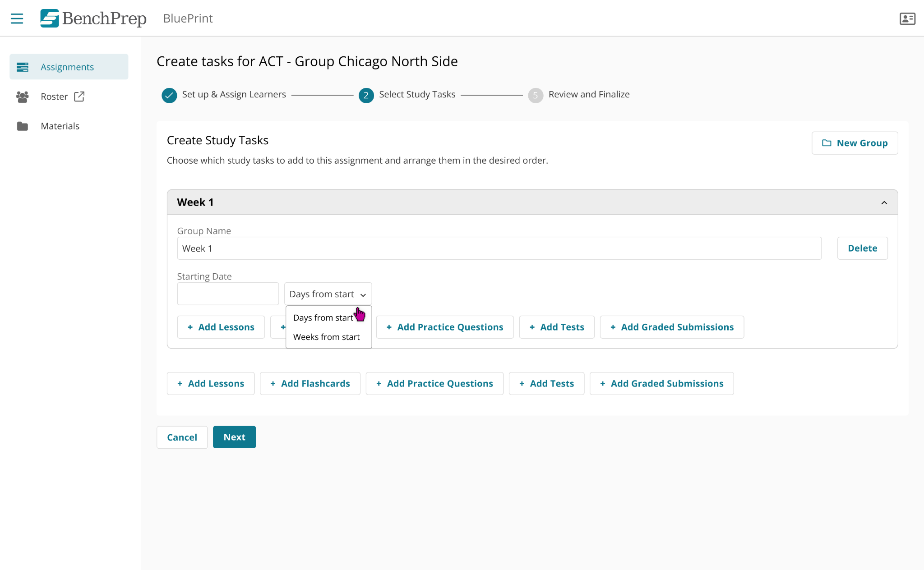Delete the Week 1 group
Screen dimensions: 924x570
862,248
